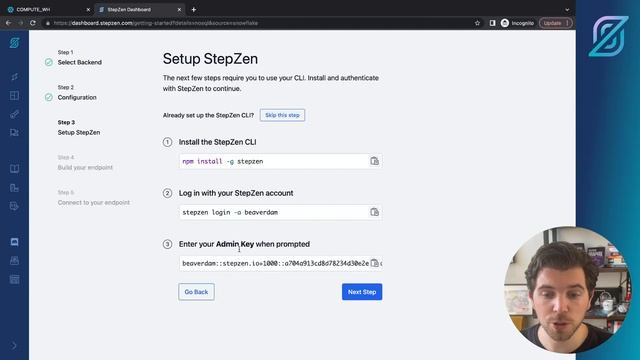Open the grid layout sidebar icon
The height and width of the screenshot is (360, 640).
[14, 96]
